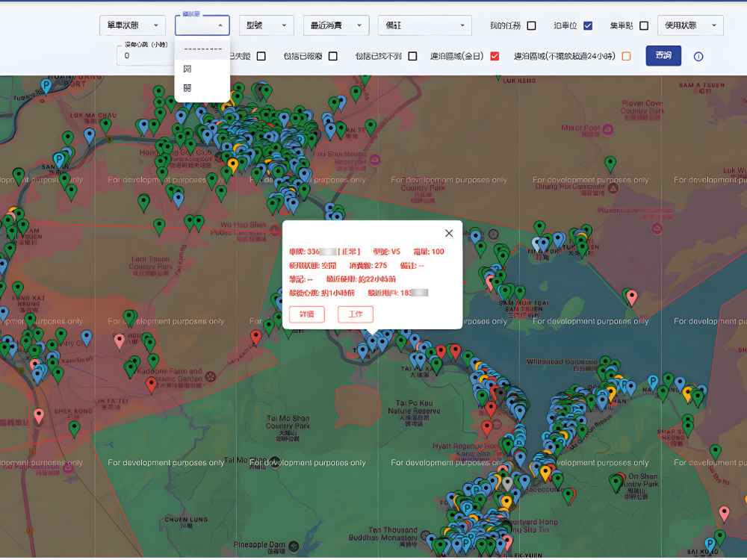Viewport: 747px width, 560px height.
Task: Click the 電量: 100 battery text in popup
Action: [x=429, y=252]
